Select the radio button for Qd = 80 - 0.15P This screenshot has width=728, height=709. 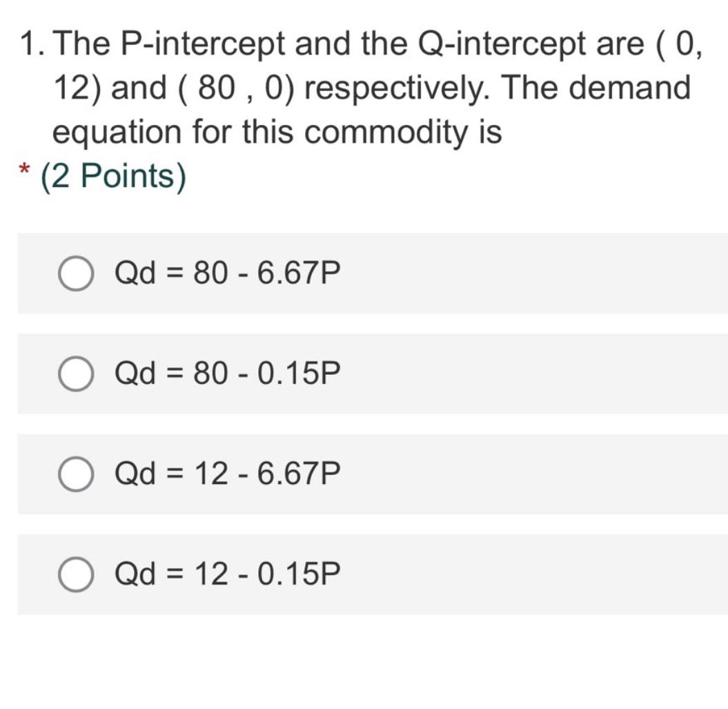click(75, 373)
